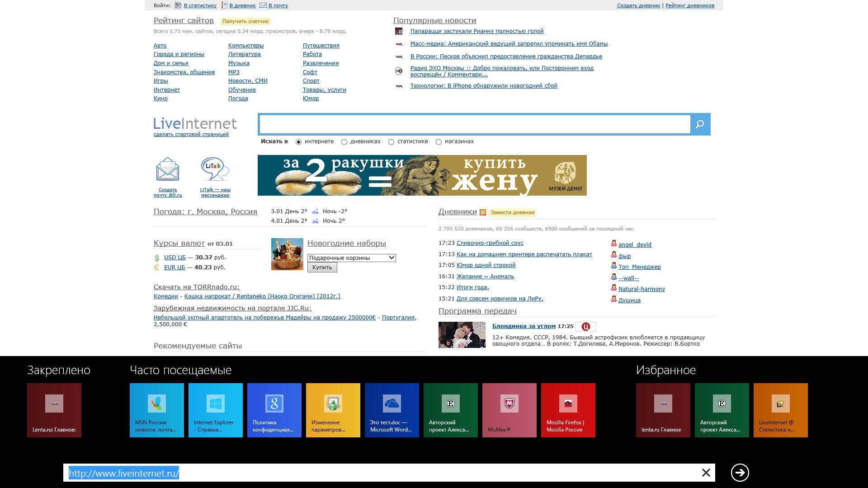Screen dimensions: 868x488
Task: Expand the 'Подарочные корзины' dropdown
Action: tap(351, 258)
